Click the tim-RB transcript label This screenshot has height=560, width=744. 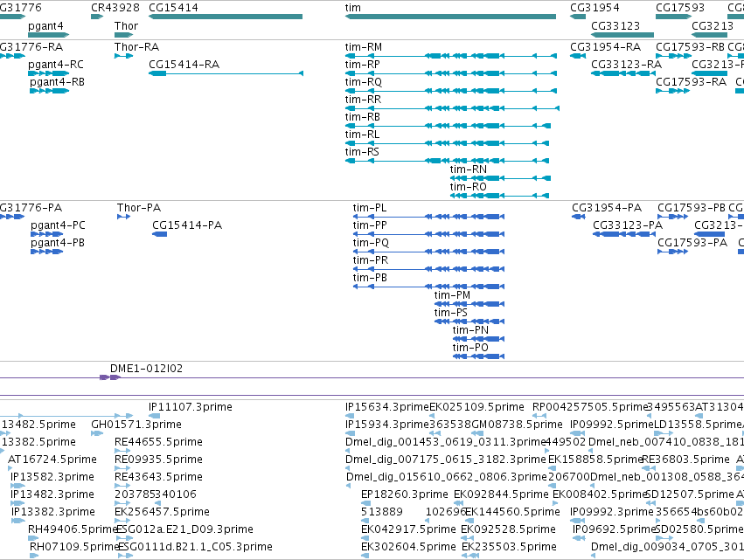pyautogui.click(x=363, y=117)
